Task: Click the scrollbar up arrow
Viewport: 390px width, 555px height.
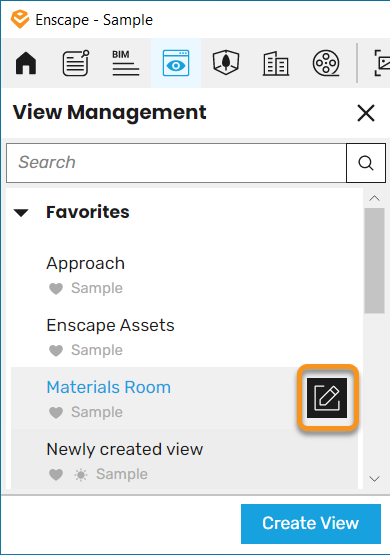Action: click(374, 198)
